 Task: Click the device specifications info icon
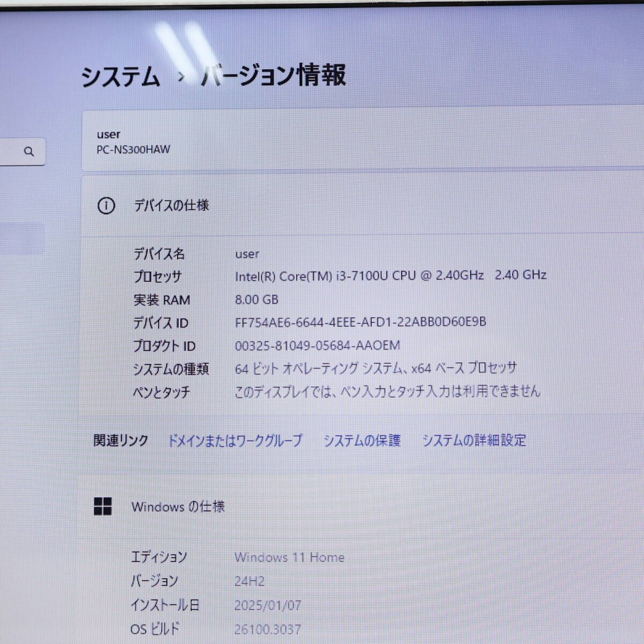click(x=106, y=206)
